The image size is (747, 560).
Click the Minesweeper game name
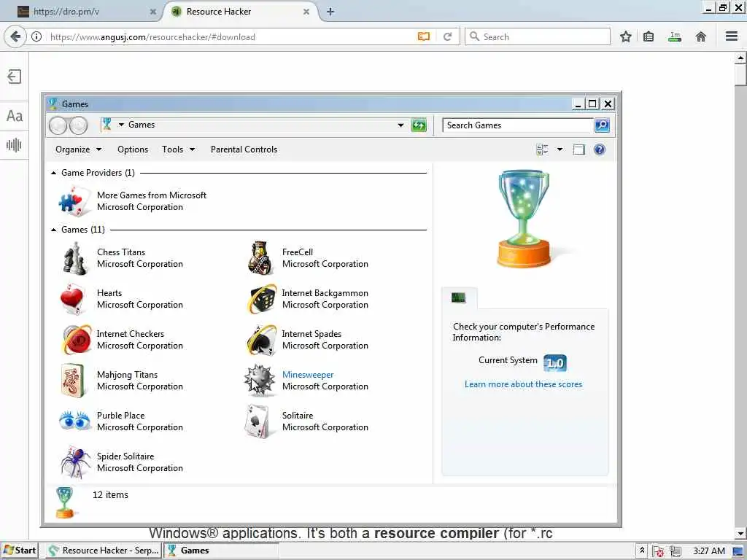[308, 375]
